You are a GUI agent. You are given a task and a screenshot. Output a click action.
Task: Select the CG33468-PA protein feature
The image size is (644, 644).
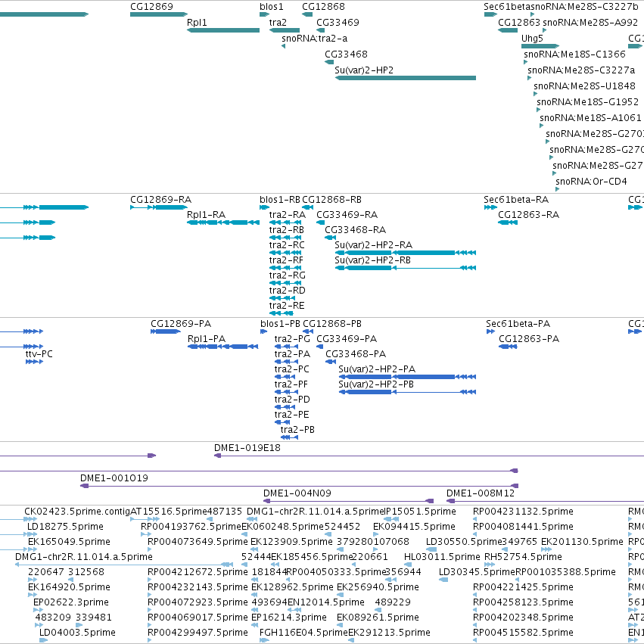pyautogui.click(x=331, y=362)
